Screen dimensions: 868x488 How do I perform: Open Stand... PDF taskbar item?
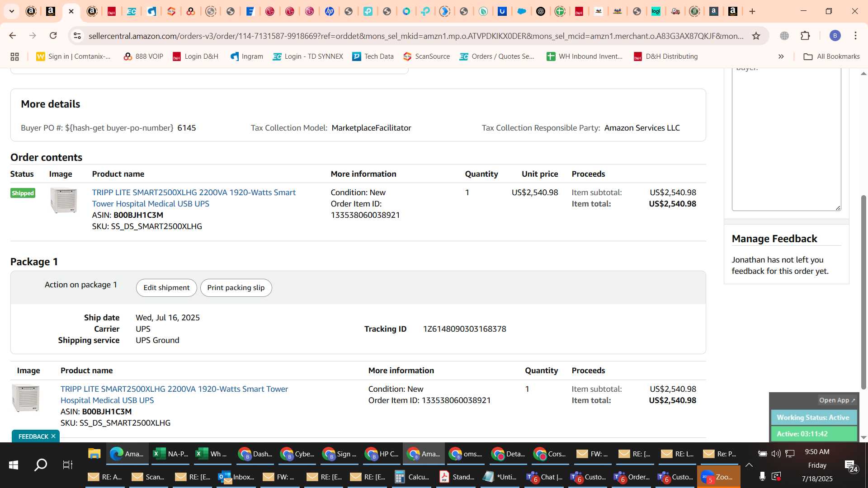tap(457, 477)
